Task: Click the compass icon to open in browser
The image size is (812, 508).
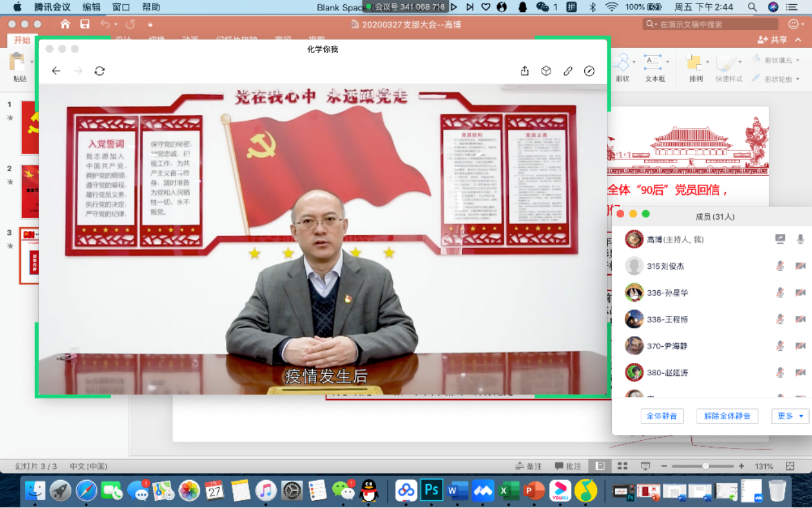Action: click(589, 71)
